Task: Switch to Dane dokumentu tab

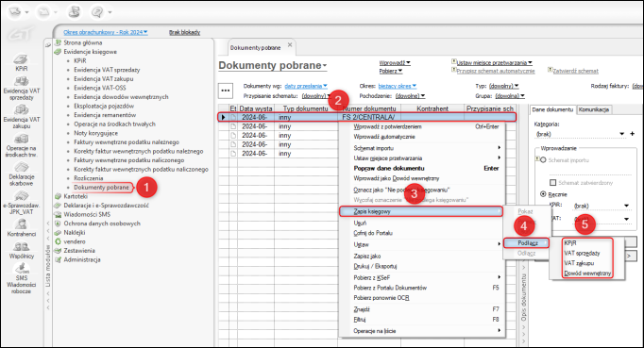Action: click(552, 109)
